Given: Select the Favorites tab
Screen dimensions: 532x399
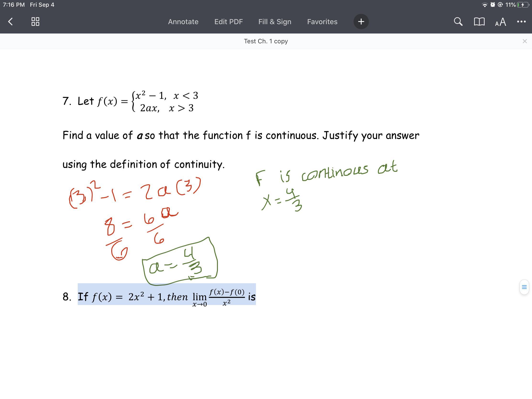Looking at the screenshot, I should tap(322, 22).
